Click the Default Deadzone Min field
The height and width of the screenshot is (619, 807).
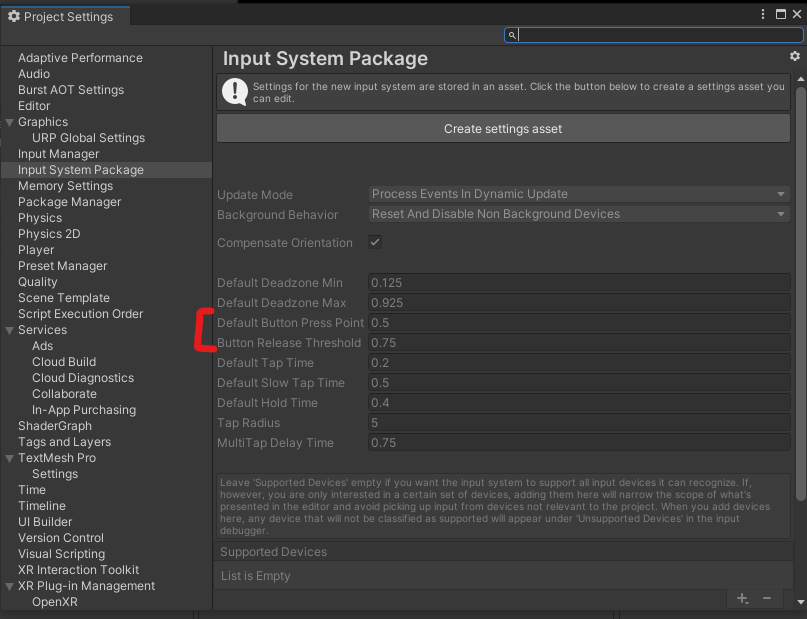tap(579, 282)
